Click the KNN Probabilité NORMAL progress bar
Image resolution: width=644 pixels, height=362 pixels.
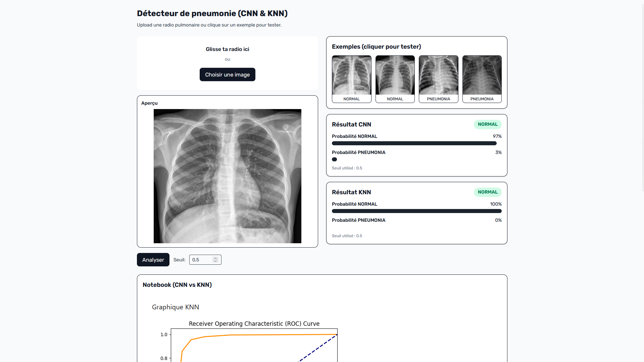click(x=416, y=211)
